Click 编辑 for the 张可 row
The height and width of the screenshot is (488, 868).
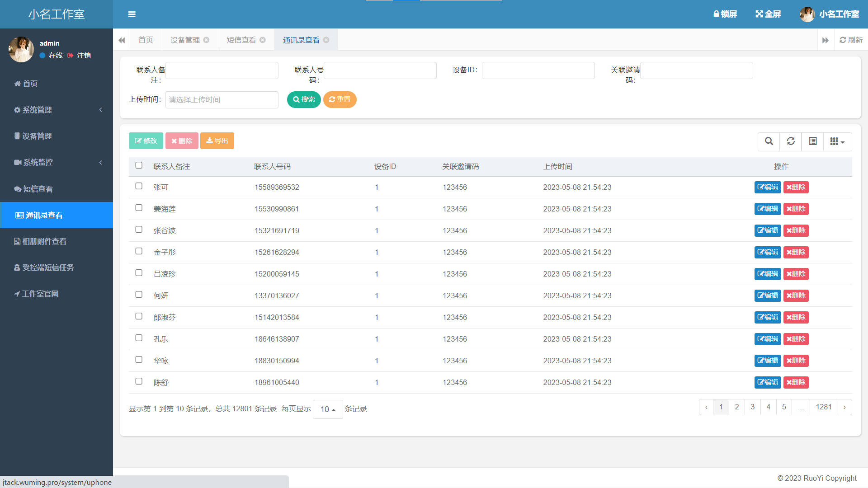coord(768,187)
